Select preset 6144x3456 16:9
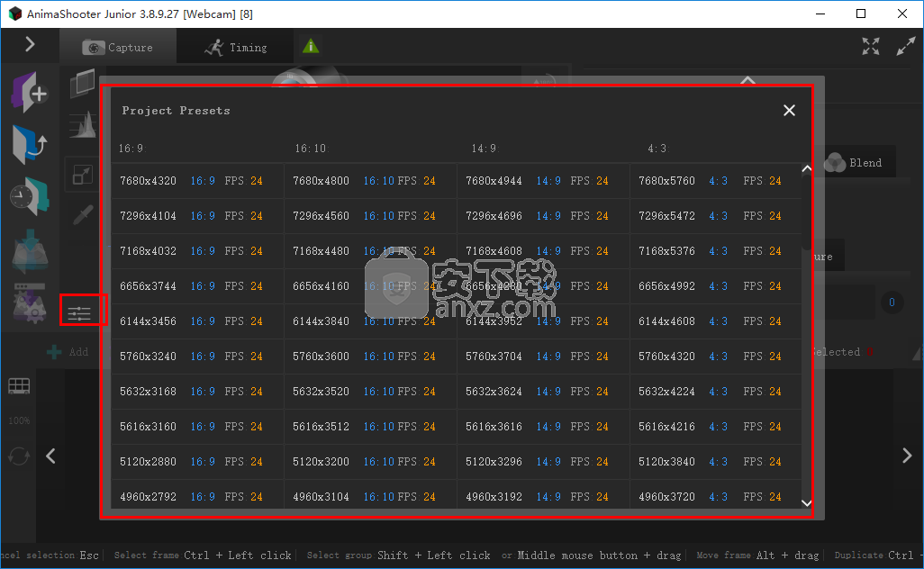 pos(197,321)
